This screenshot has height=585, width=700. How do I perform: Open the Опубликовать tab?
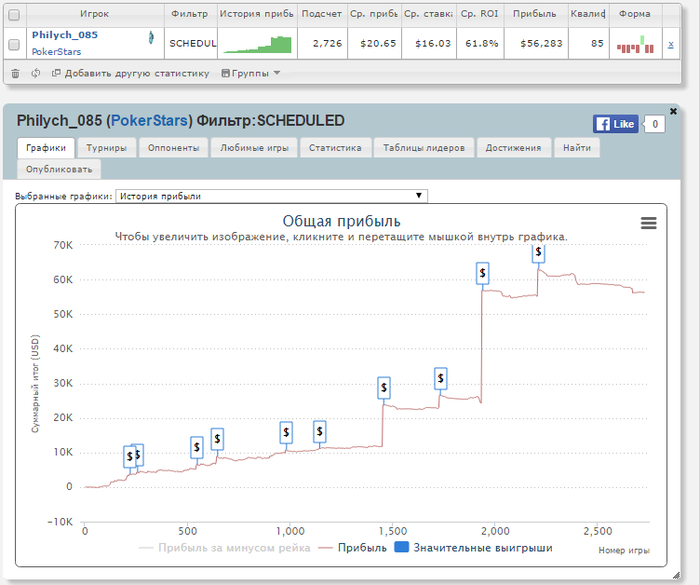(59, 169)
